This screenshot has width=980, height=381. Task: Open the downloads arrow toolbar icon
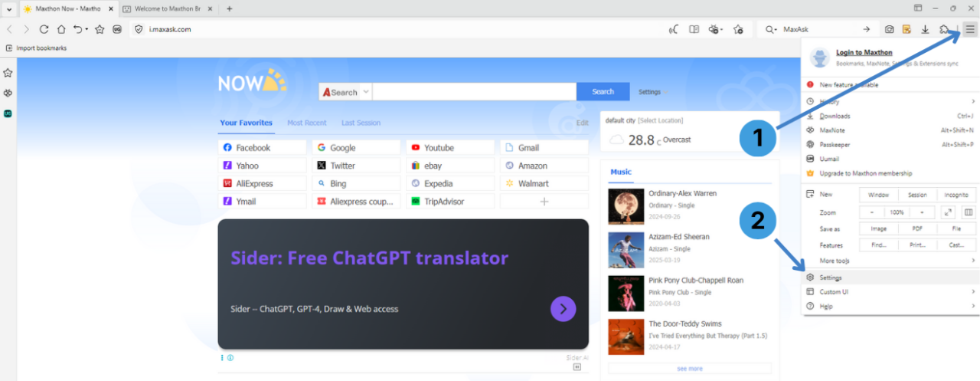click(925, 29)
